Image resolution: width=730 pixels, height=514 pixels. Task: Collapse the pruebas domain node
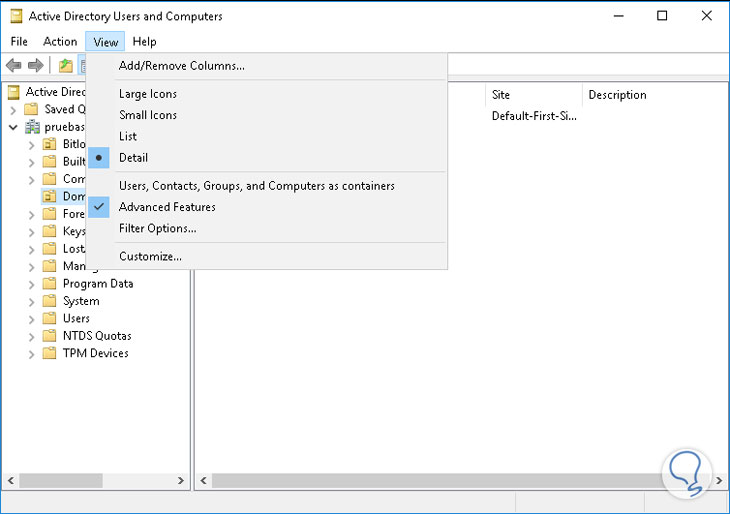[13, 128]
